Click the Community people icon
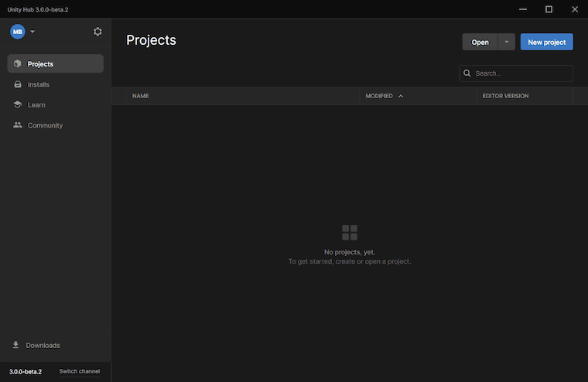This screenshot has height=382, width=588. pyautogui.click(x=18, y=125)
